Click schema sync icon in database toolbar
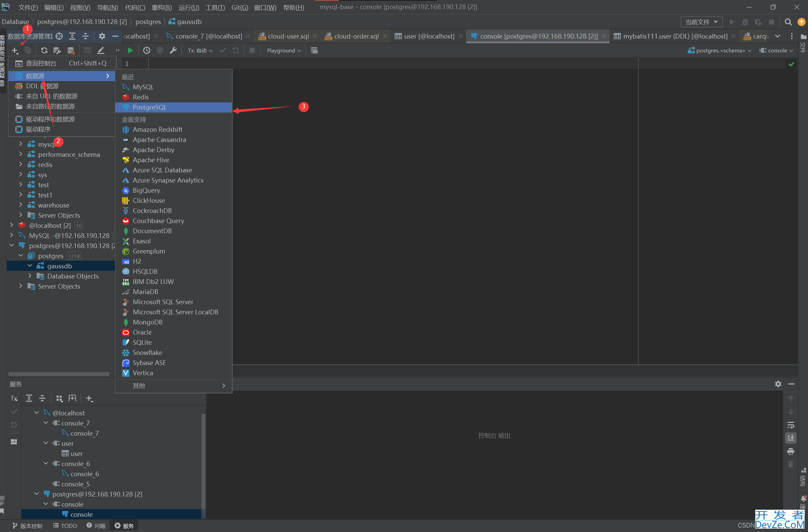808x532 pixels. pyautogui.click(x=57, y=50)
